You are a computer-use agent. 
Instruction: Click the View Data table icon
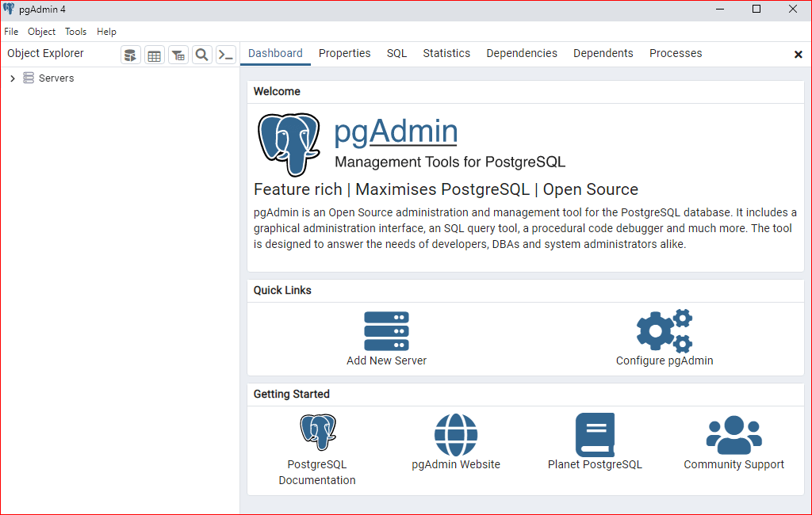coord(155,55)
